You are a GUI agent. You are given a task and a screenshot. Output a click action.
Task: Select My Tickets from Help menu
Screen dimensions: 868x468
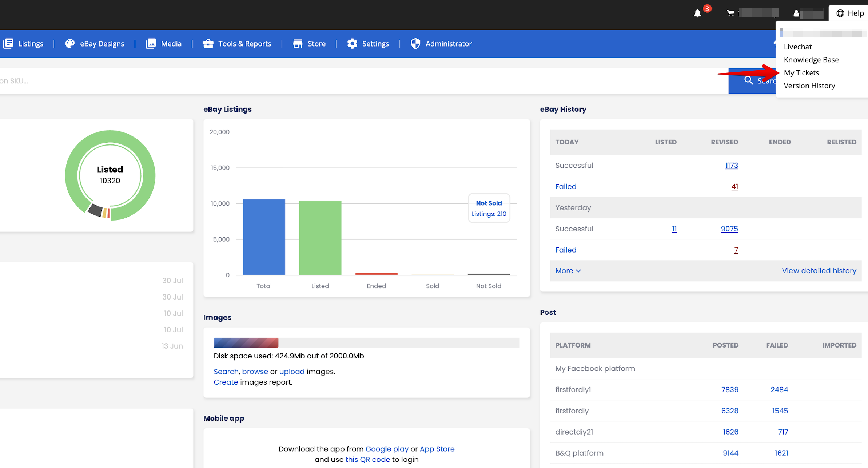click(801, 73)
